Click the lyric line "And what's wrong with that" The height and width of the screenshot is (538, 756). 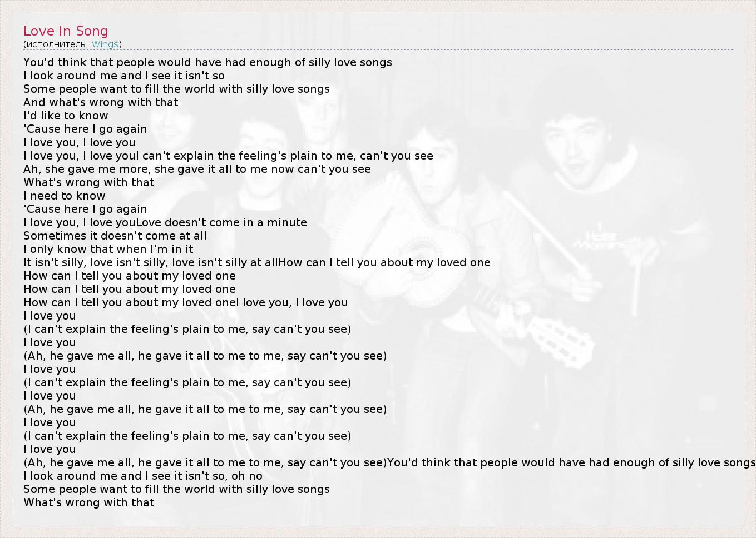click(x=101, y=102)
